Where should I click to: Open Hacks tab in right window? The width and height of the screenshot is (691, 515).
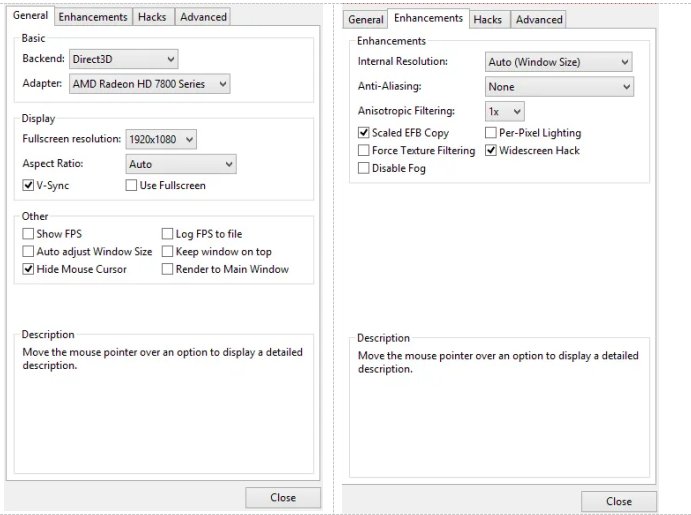tap(488, 19)
